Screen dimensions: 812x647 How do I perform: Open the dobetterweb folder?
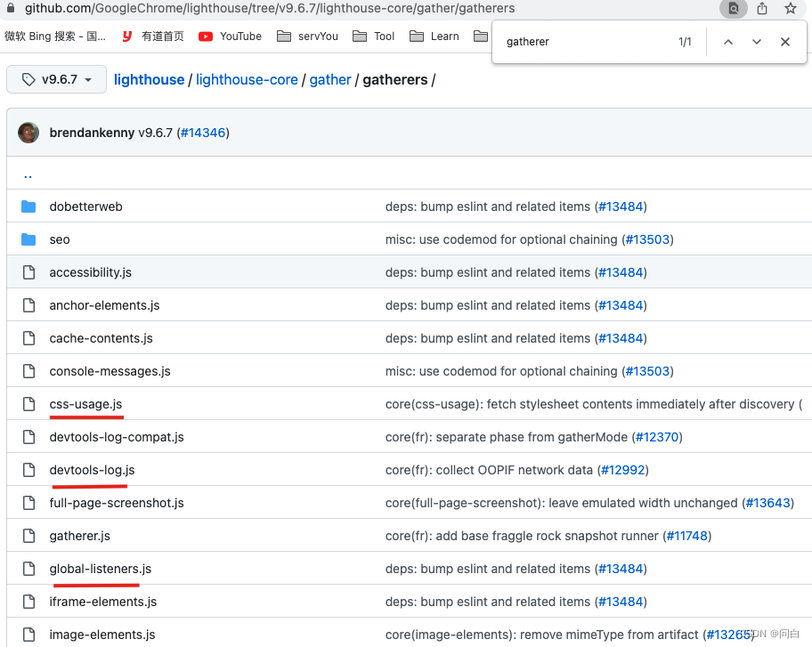coord(86,206)
